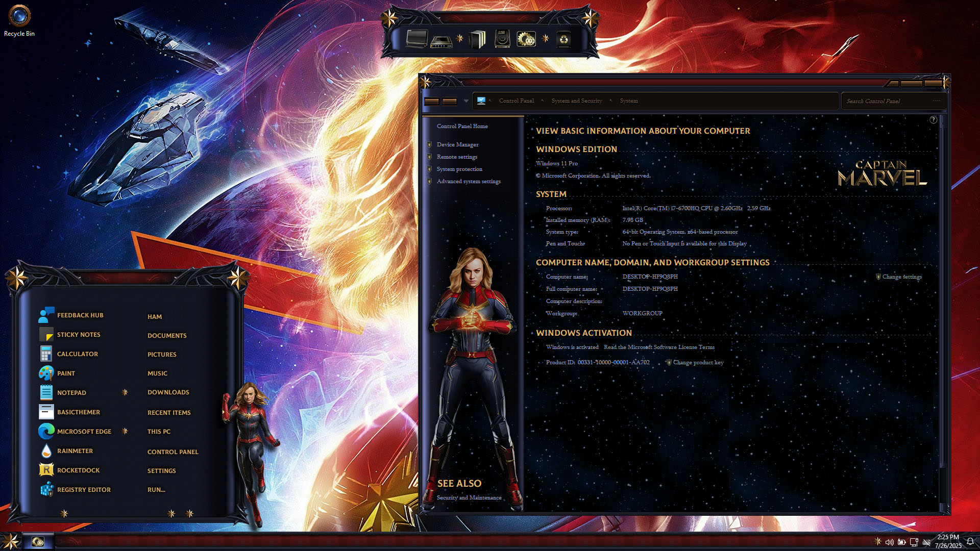980x551 pixels.
Task: Select the System and Security breadcrumb
Action: tap(577, 101)
